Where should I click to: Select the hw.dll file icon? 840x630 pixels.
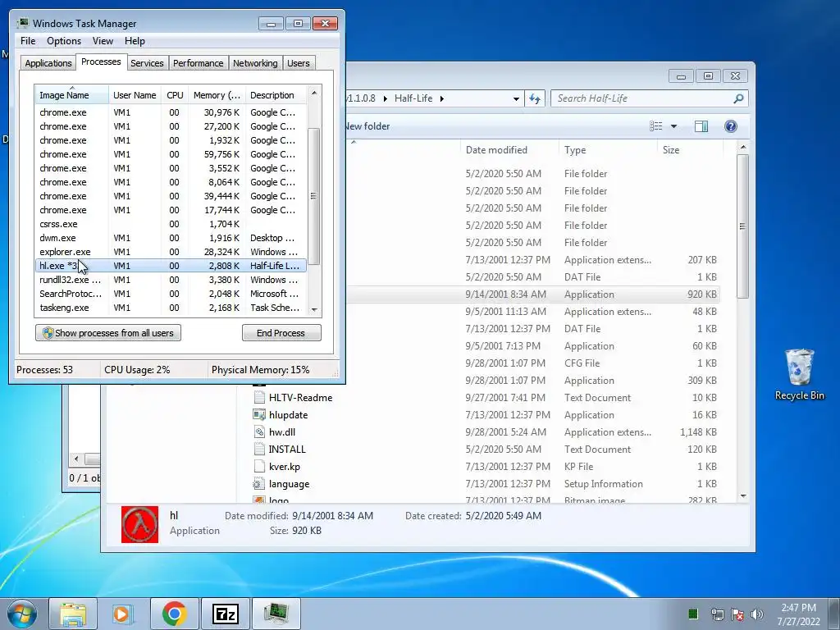click(x=259, y=431)
